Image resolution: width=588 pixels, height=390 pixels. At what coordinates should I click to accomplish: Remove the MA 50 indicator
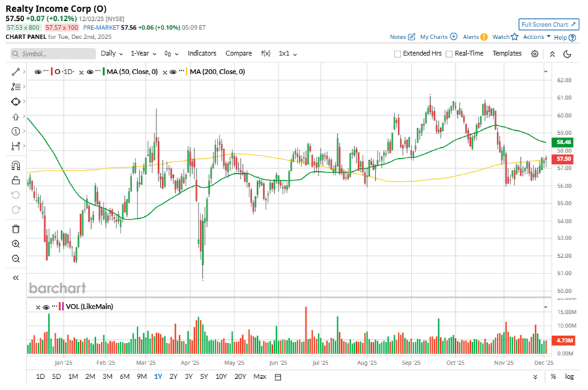coord(81,72)
